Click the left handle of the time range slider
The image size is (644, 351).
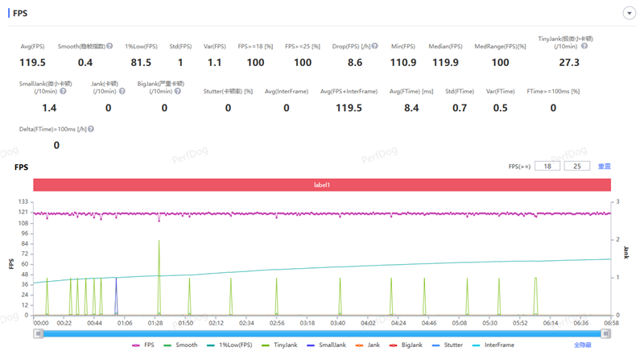[37, 332]
